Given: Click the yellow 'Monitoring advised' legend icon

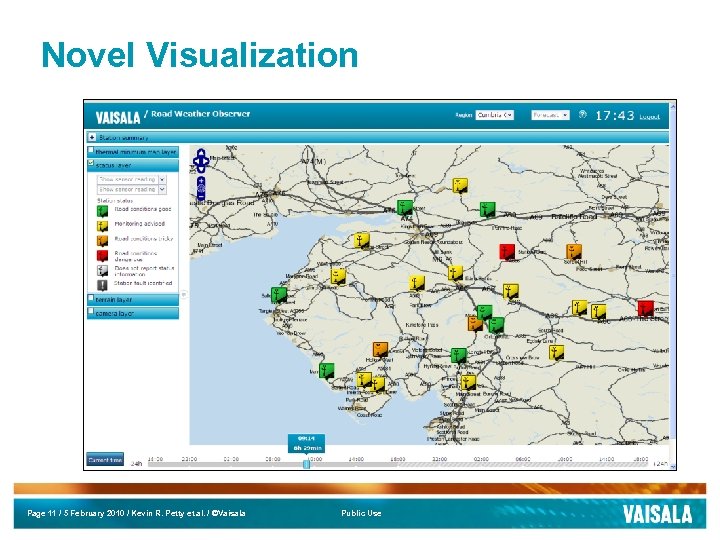Looking at the screenshot, I should 102,225.
